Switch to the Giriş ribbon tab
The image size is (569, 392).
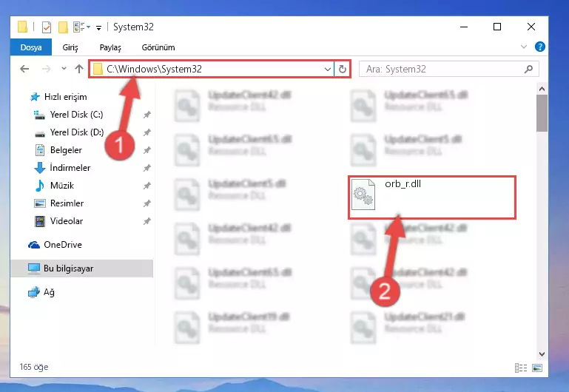point(70,47)
